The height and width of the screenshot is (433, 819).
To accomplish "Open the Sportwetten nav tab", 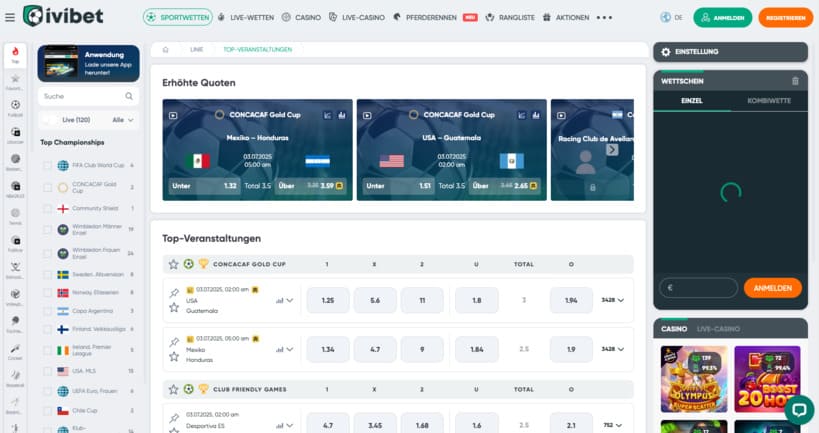I will (x=178, y=17).
